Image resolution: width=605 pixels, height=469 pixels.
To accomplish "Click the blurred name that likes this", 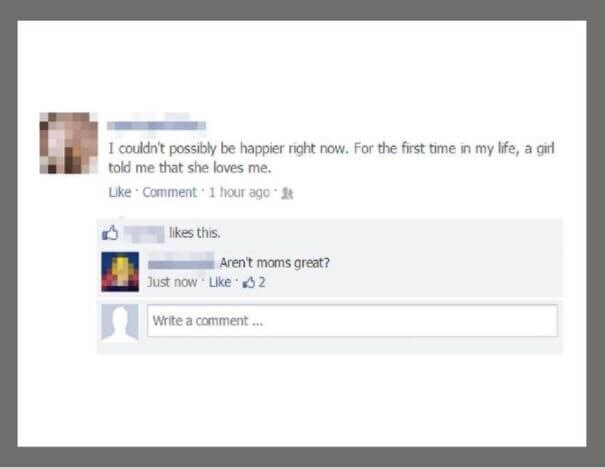I will tap(144, 234).
